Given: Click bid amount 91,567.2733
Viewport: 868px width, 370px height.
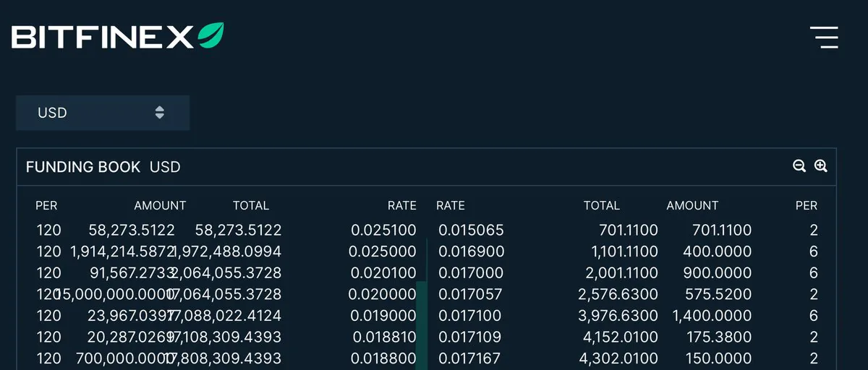Looking at the screenshot, I should coord(132,273).
